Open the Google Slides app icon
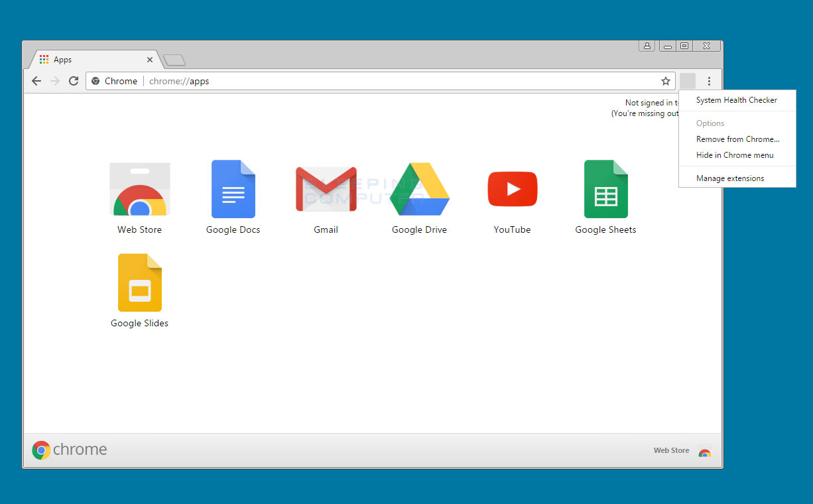Image resolution: width=813 pixels, height=504 pixels. coord(139,283)
